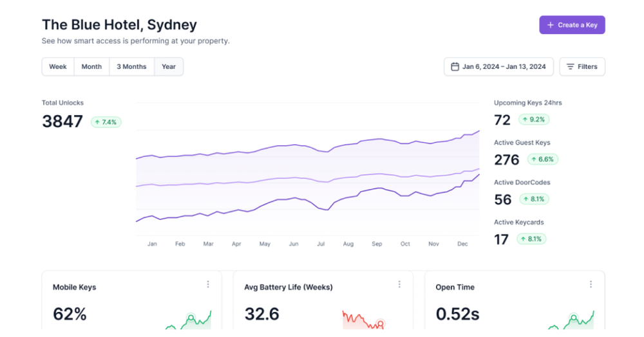This screenshot has height=337, width=644.
Task: Select the Month time range
Action: (x=91, y=67)
